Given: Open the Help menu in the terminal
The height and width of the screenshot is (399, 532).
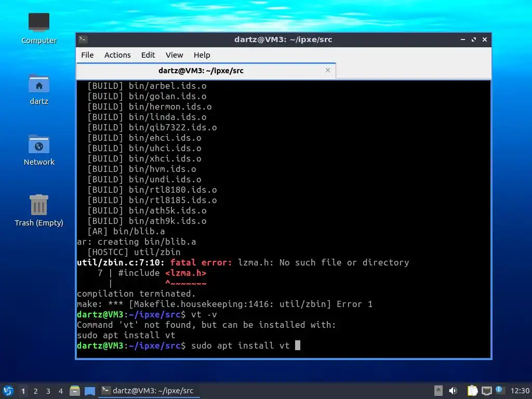Looking at the screenshot, I should (202, 55).
